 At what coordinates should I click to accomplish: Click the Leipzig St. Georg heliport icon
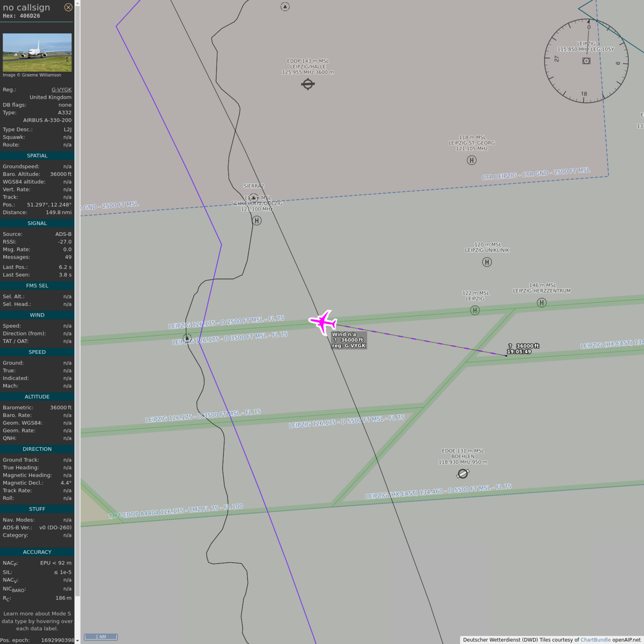pos(471,160)
